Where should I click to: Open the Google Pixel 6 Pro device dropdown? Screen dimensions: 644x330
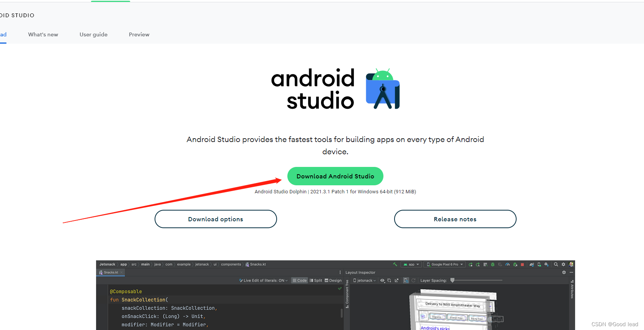tap(445, 265)
